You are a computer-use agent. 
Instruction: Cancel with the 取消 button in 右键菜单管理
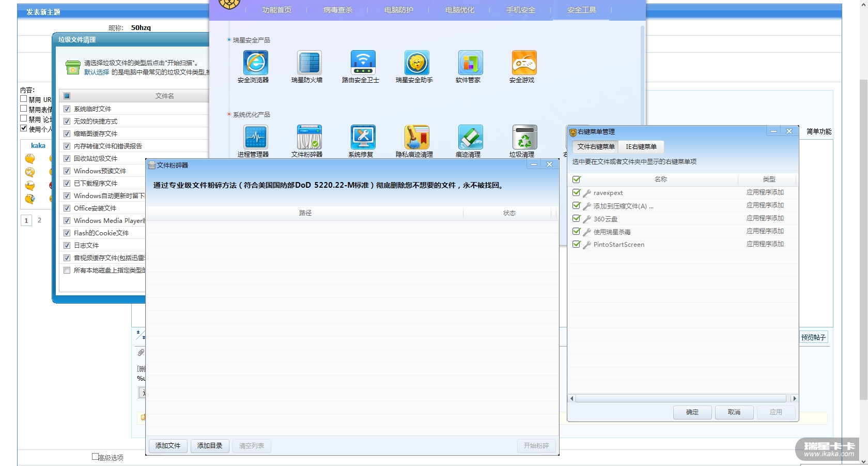tap(734, 412)
